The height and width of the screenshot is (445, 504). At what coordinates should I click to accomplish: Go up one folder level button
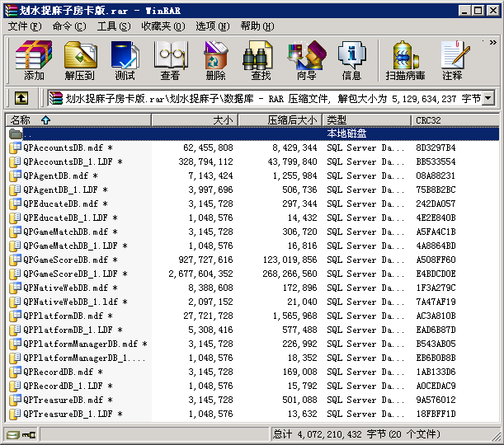pos(21,98)
